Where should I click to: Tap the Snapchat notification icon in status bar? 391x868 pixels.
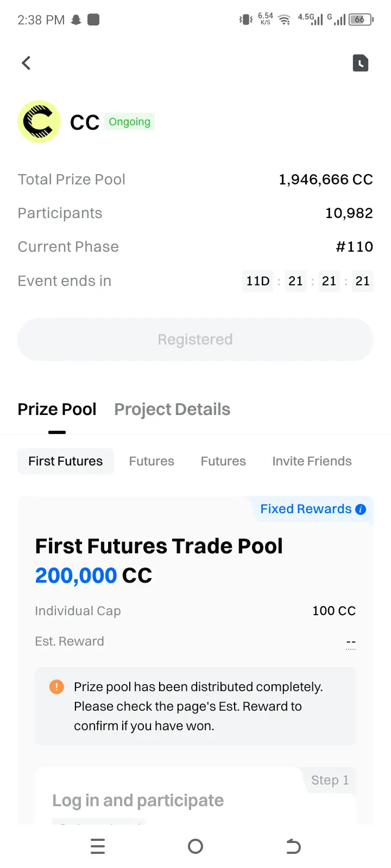coord(76,20)
